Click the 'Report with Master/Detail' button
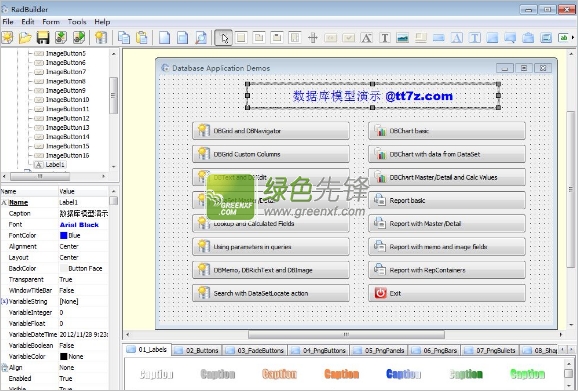The height and width of the screenshot is (391, 578). [447, 224]
